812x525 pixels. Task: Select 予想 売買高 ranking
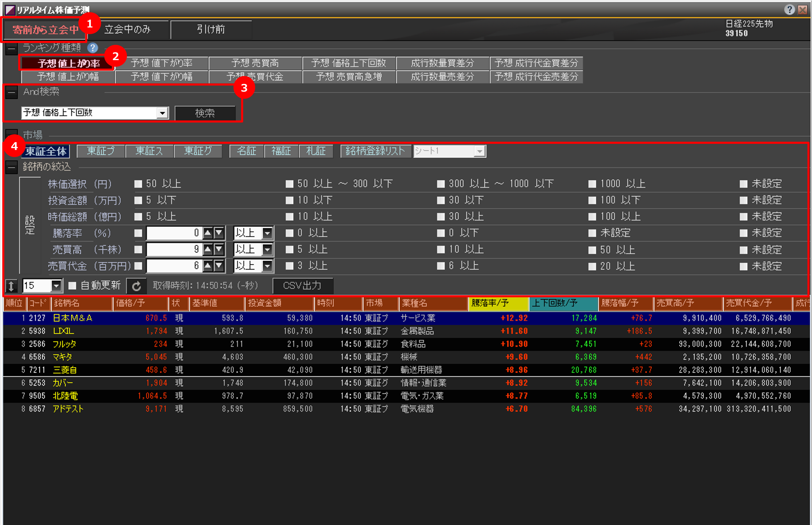(x=255, y=63)
